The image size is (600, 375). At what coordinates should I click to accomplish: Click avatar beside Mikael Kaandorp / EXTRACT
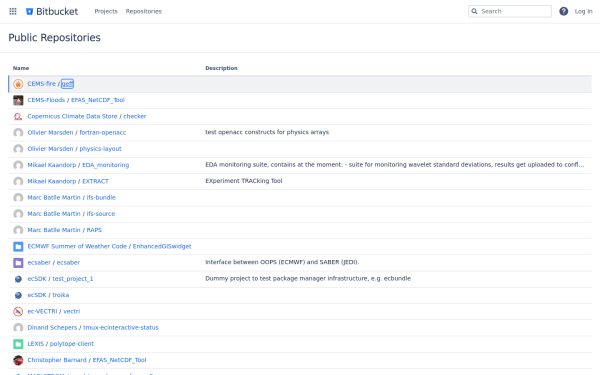coord(18,181)
